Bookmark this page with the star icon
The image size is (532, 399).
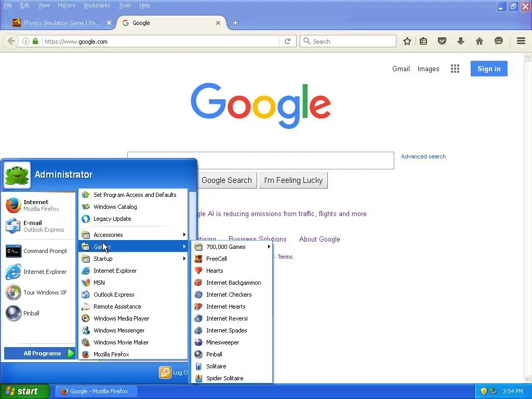pyautogui.click(x=407, y=42)
